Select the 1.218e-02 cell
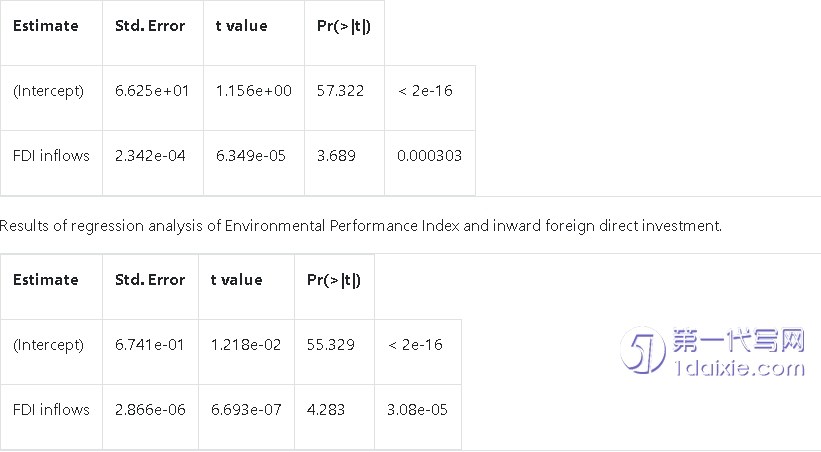Image resolution: width=821 pixels, height=452 pixels. (246, 345)
